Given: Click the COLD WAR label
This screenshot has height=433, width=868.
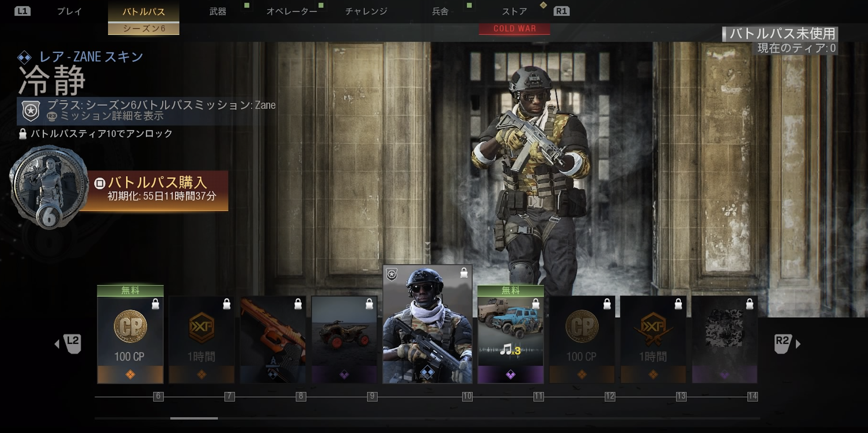Looking at the screenshot, I should [515, 29].
